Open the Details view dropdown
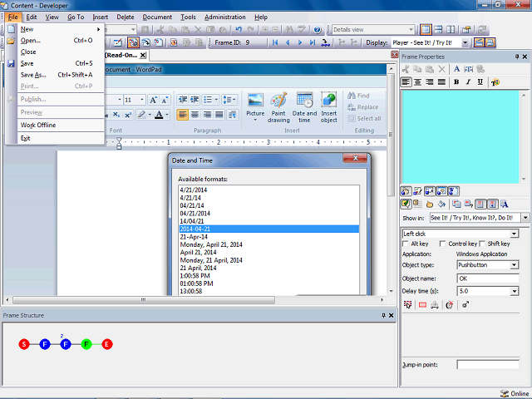This screenshot has width=532, height=399. click(411, 30)
